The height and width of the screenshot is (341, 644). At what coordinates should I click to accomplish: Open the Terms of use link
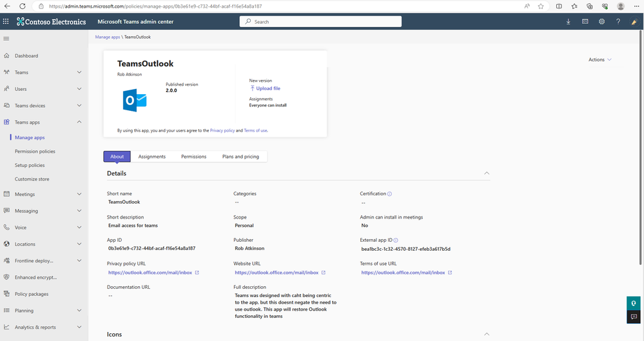click(255, 131)
